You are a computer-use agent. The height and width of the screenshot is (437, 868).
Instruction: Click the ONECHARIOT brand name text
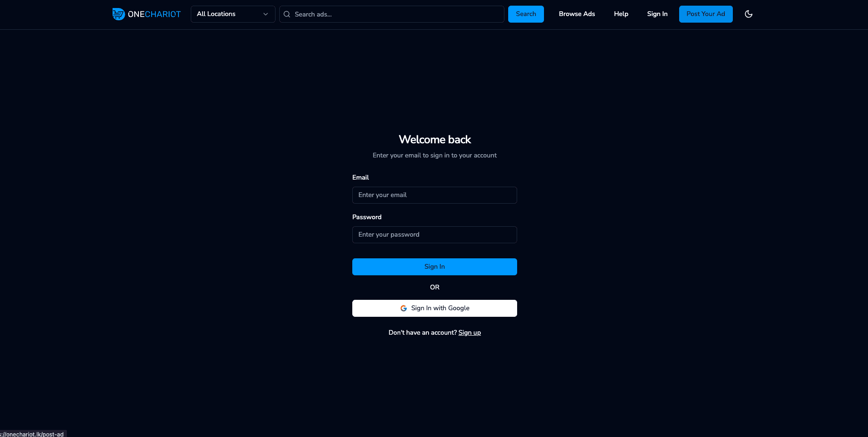point(154,14)
